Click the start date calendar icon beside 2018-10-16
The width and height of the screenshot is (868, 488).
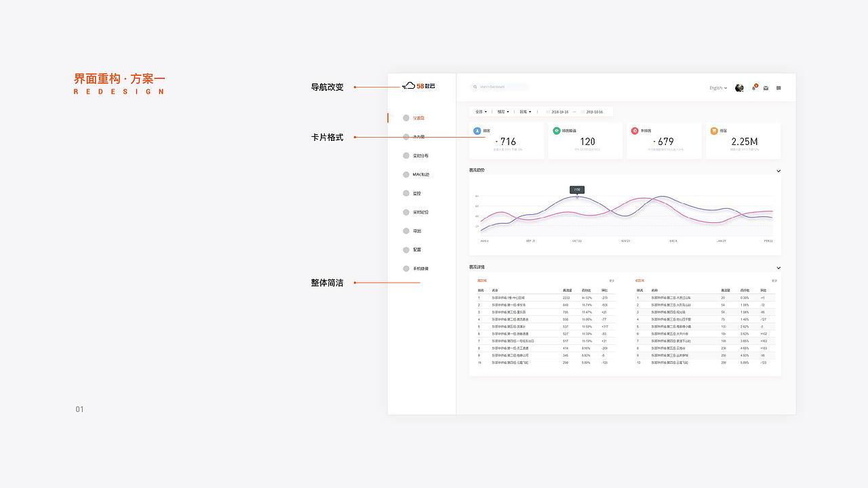[548, 112]
